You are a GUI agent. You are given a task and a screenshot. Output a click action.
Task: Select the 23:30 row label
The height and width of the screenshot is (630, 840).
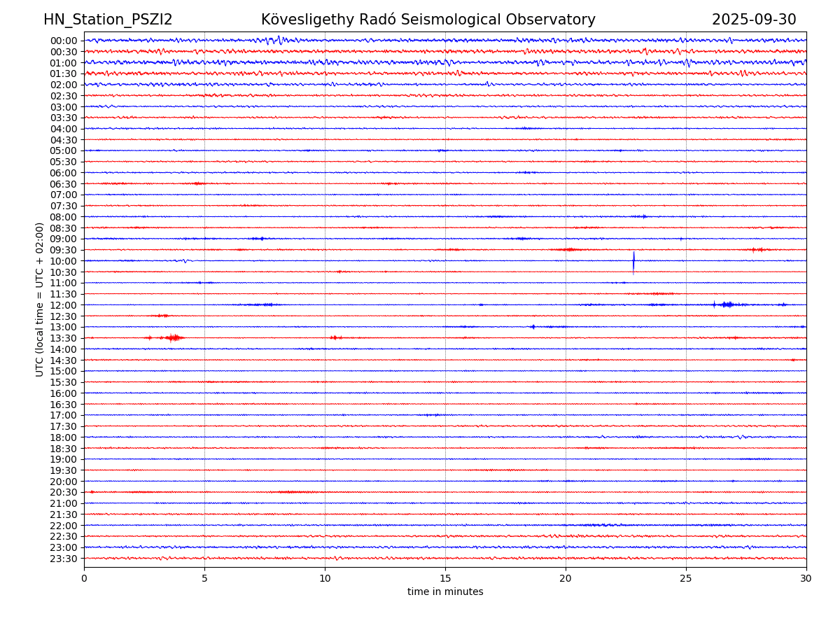coord(64,559)
